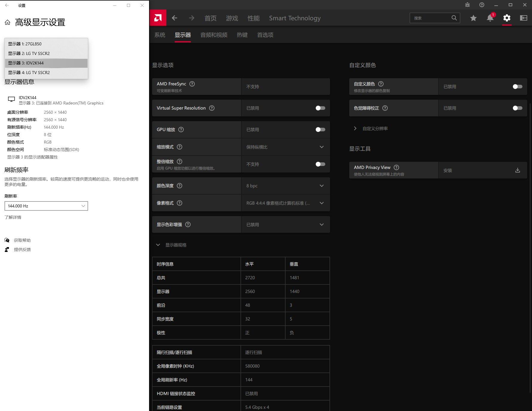Show help for 自定义颜色
Viewport: 532px width, 411px height.
pyautogui.click(x=381, y=84)
